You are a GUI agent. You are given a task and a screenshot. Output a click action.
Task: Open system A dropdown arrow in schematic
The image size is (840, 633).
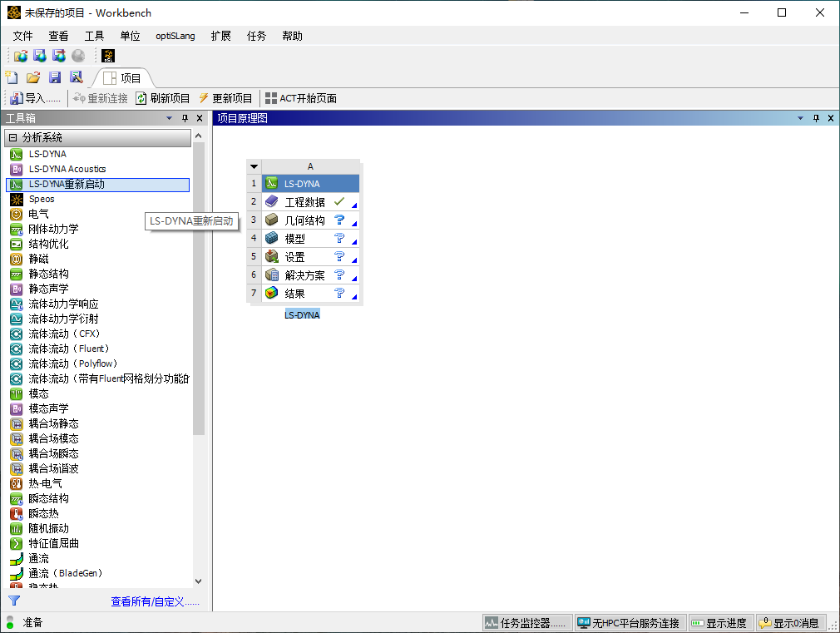(x=254, y=166)
